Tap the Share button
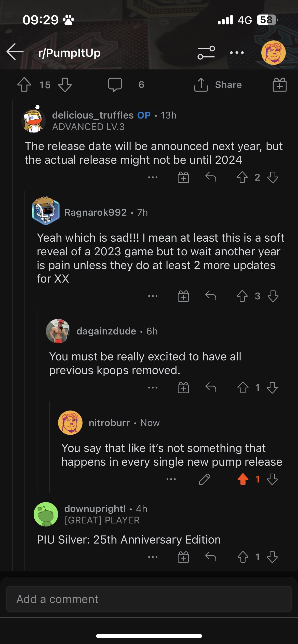Image resolution: width=298 pixels, height=644 pixels. point(218,85)
